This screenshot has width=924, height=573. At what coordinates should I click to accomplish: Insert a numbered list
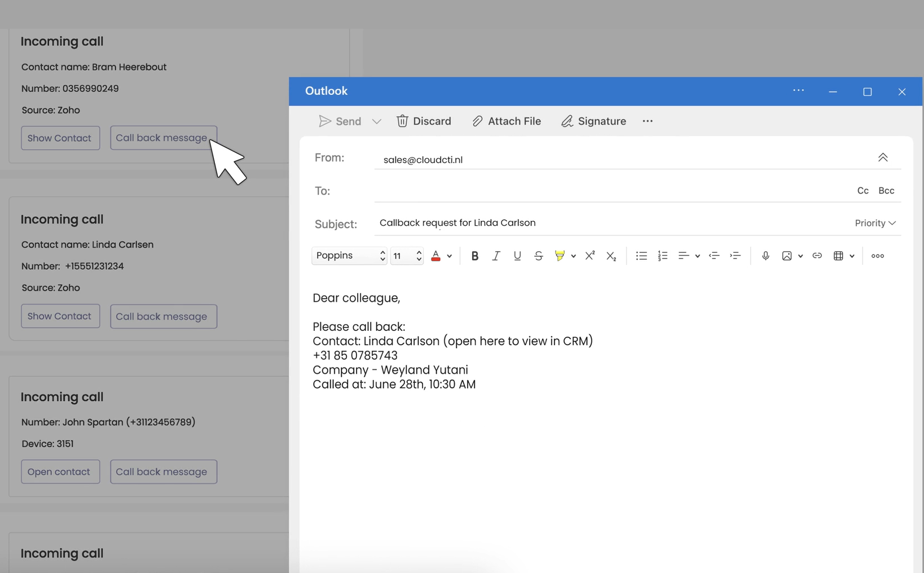[662, 256]
